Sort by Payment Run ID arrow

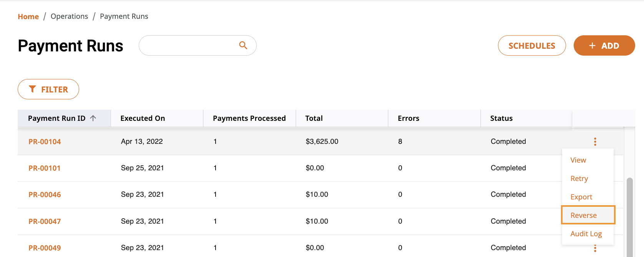(x=93, y=118)
